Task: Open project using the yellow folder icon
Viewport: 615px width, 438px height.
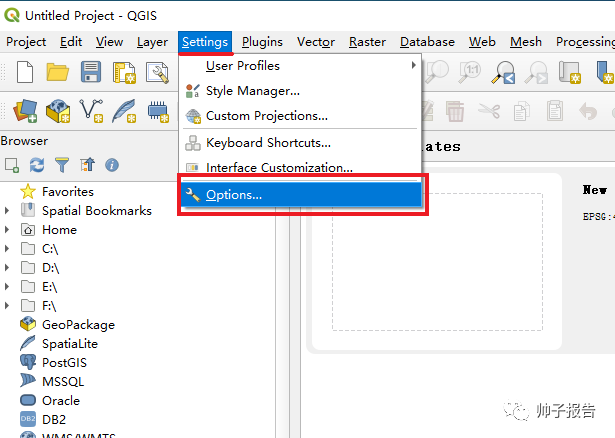Action: (58, 72)
